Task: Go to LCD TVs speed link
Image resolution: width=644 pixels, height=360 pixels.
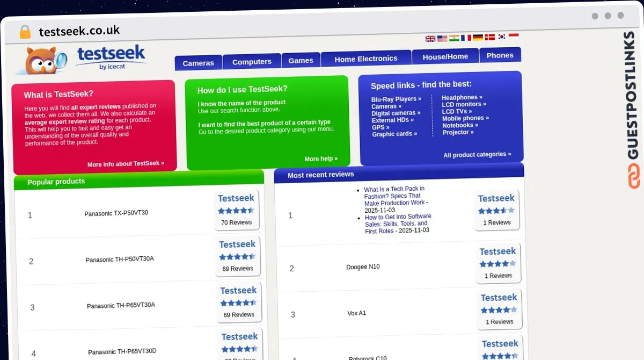Action: point(457,111)
